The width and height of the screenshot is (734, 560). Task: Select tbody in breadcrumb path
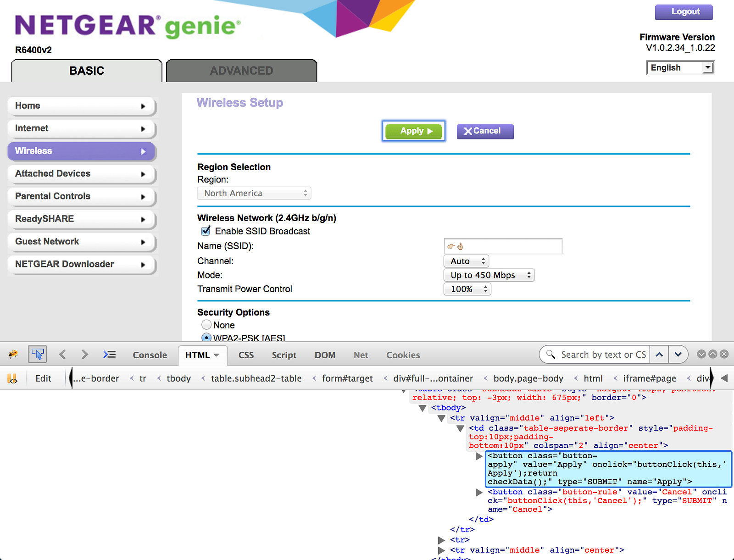pyautogui.click(x=178, y=378)
